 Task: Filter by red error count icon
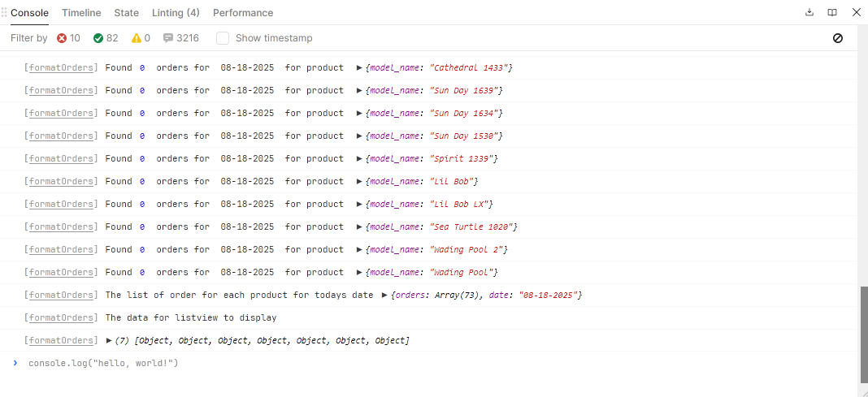(63, 38)
